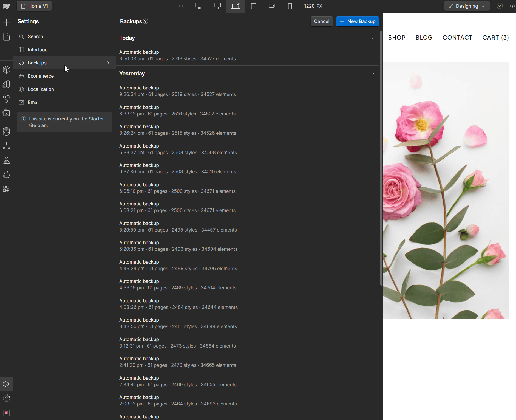This screenshot has height=420, width=516.
Task: Select the 5:20:36 pm automatic backup
Action: [x=248, y=246]
